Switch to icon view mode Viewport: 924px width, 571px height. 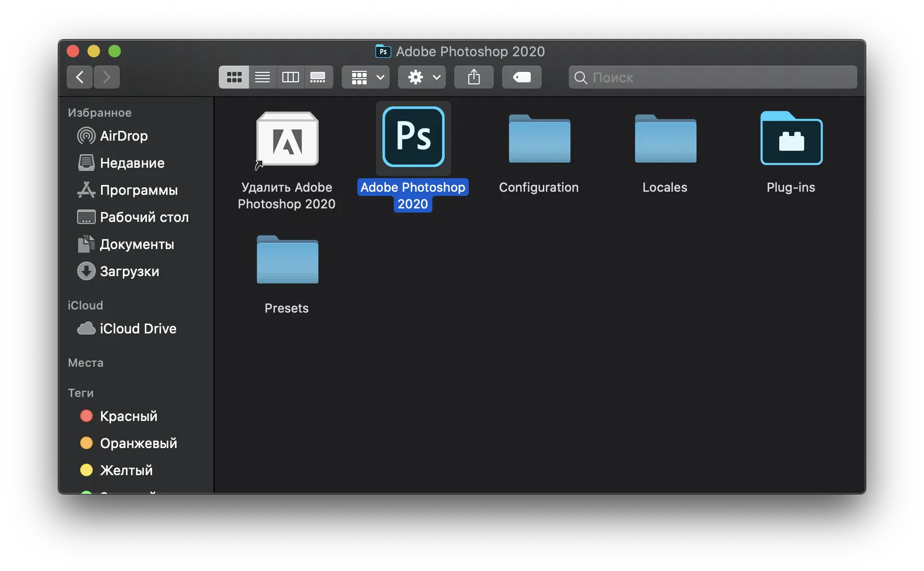click(234, 78)
